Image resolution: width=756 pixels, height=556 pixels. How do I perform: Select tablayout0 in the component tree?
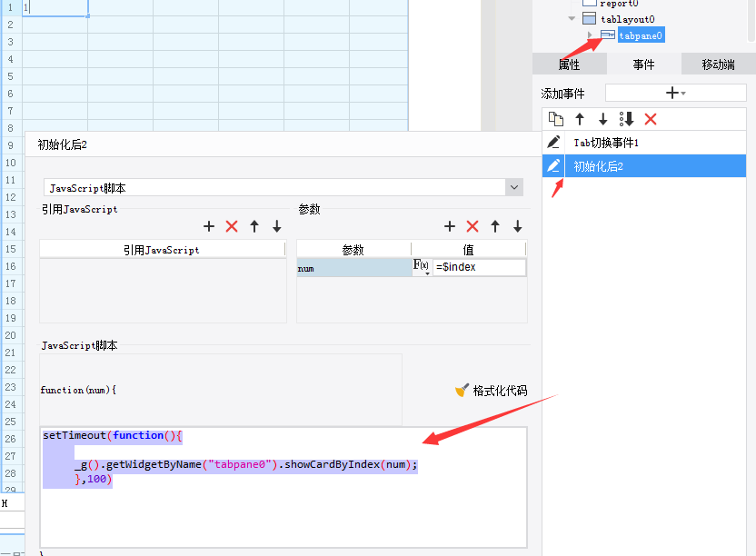click(627, 19)
